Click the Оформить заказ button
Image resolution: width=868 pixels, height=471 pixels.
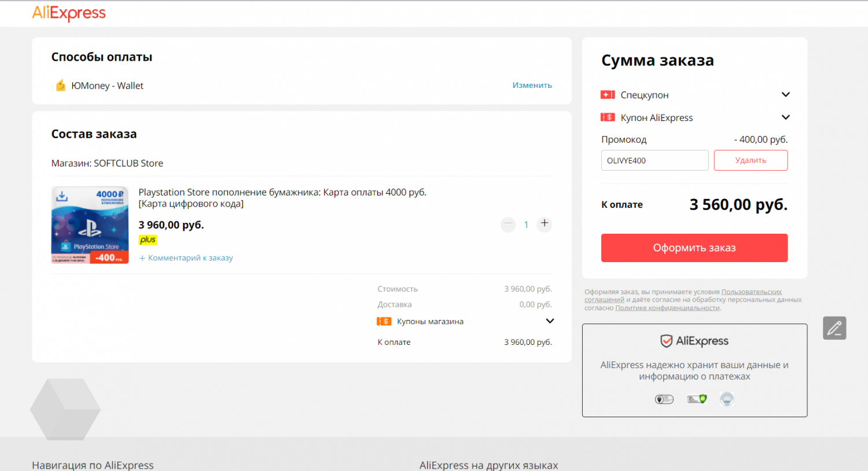click(x=694, y=248)
